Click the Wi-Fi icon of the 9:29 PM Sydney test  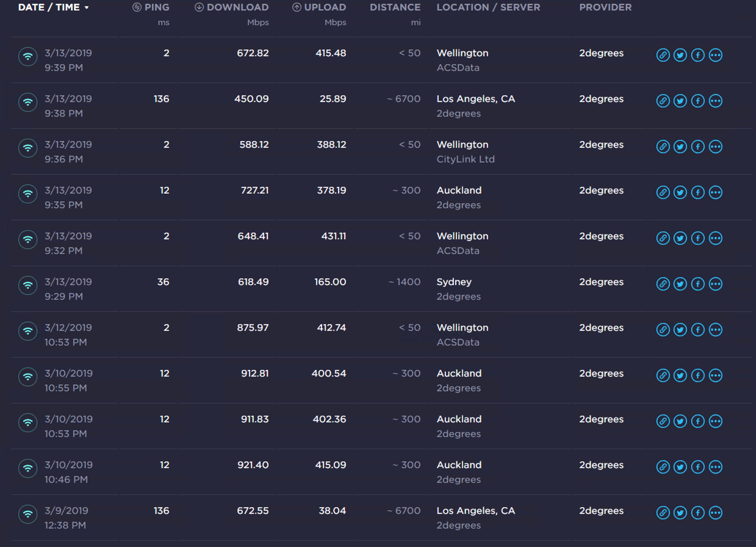point(28,285)
